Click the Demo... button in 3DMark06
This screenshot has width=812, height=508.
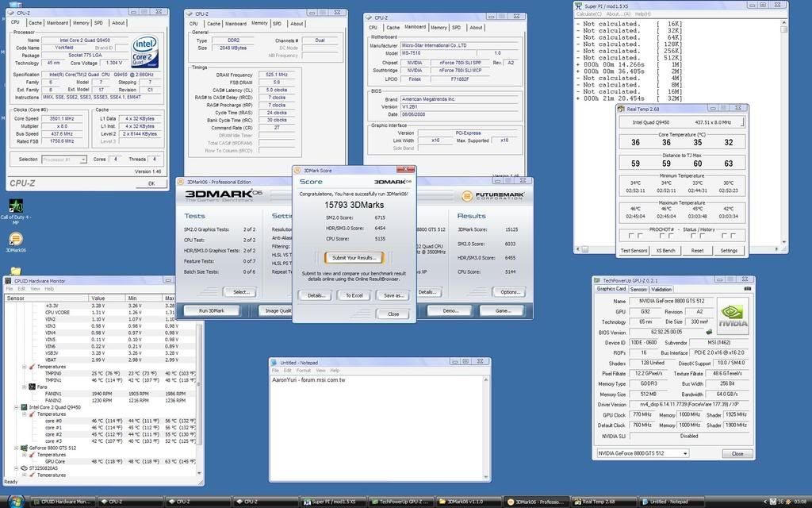point(450,310)
